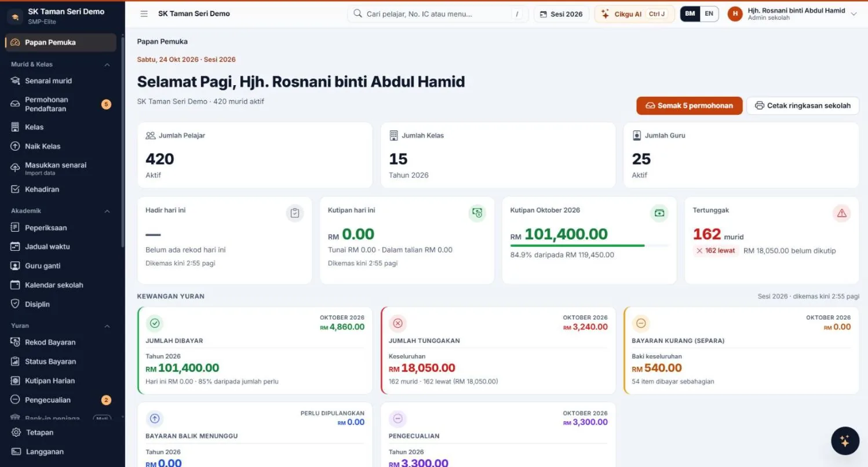The width and height of the screenshot is (868, 467).
Task: Click the blue arrow icon for Bayaran Balik Menunggu
Action: [x=154, y=419]
